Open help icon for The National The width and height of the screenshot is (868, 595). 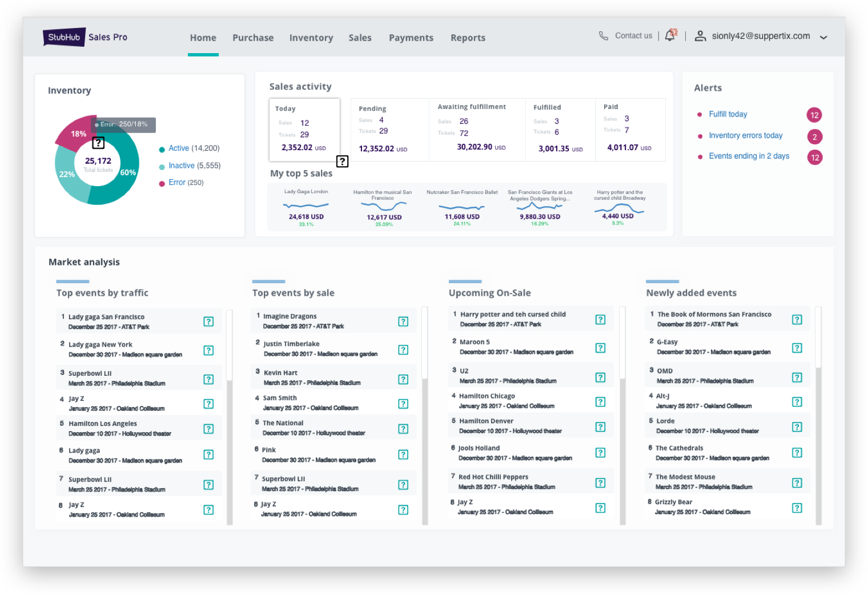(403, 429)
